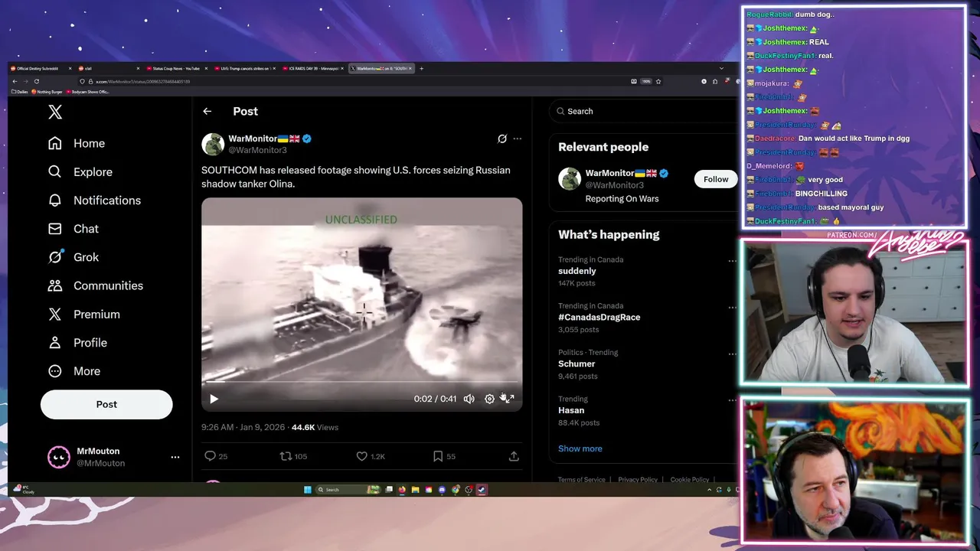Image resolution: width=980 pixels, height=551 pixels.
Task: Go back with the Post arrow
Action: [x=207, y=112]
